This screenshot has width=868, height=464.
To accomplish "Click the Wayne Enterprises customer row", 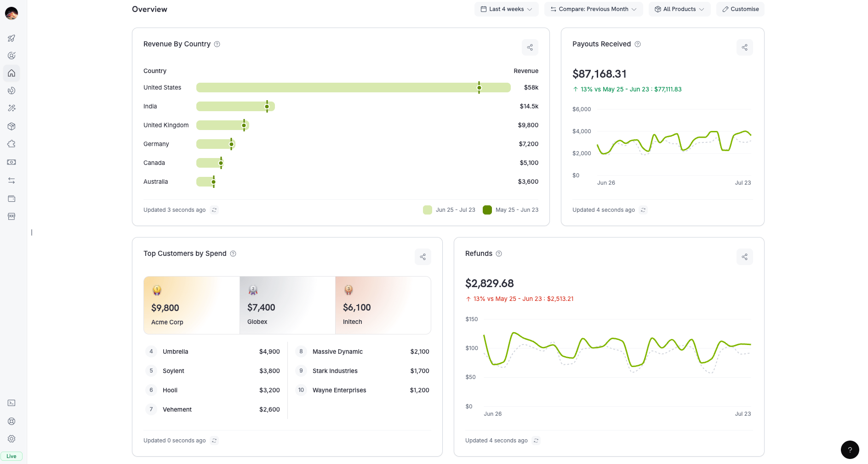I will (362, 390).
